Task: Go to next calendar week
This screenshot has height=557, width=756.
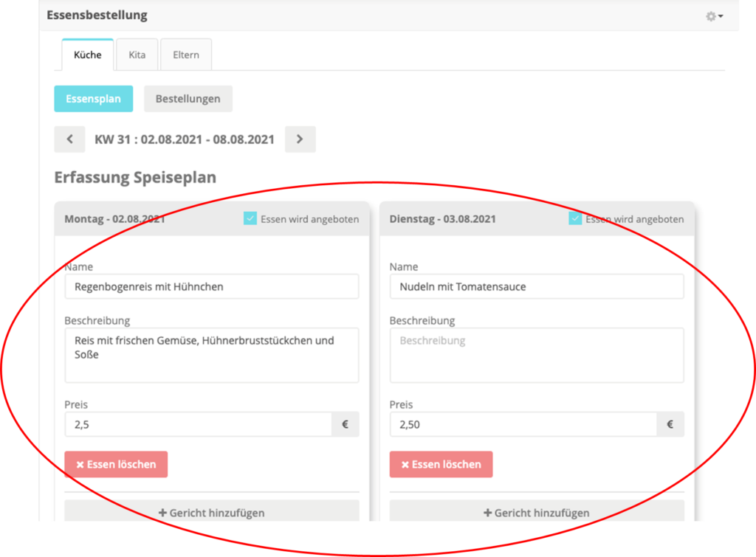Action: tap(300, 139)
